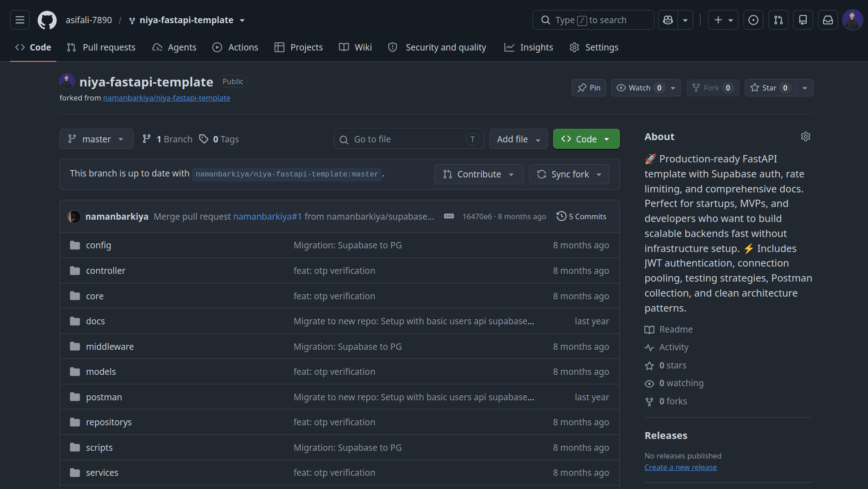Expand the commit message ellipsis

tap(449, 217)
